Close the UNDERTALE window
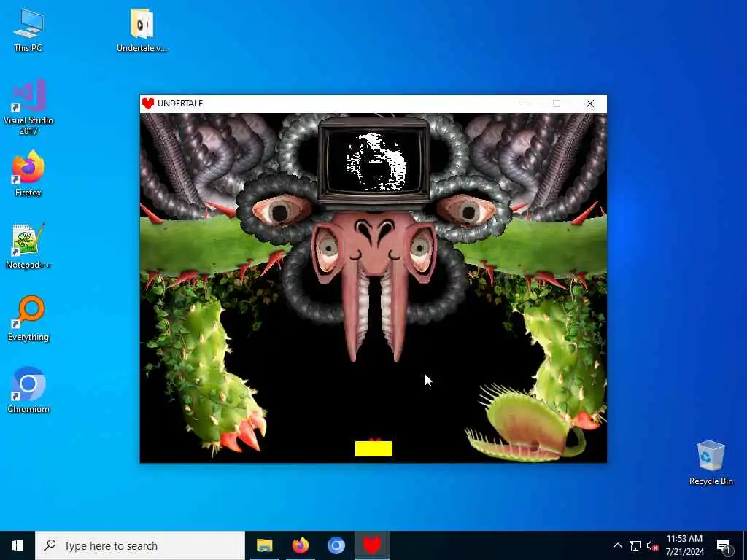747x560 pixels. tap(589, 104)
